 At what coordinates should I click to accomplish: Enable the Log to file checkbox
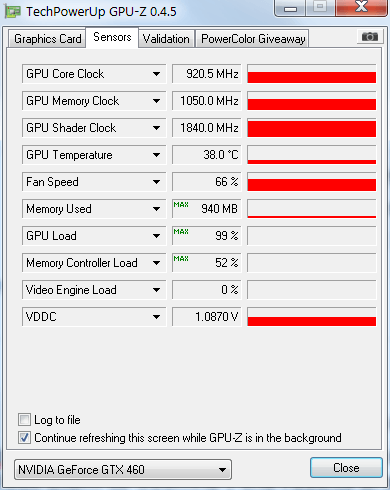tap(24, 419)
